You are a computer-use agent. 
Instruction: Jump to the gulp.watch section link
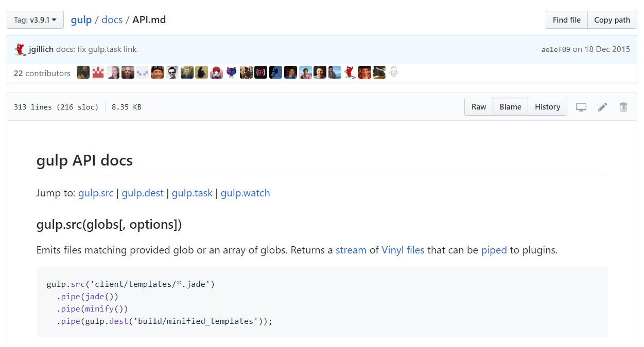[245, 193]
